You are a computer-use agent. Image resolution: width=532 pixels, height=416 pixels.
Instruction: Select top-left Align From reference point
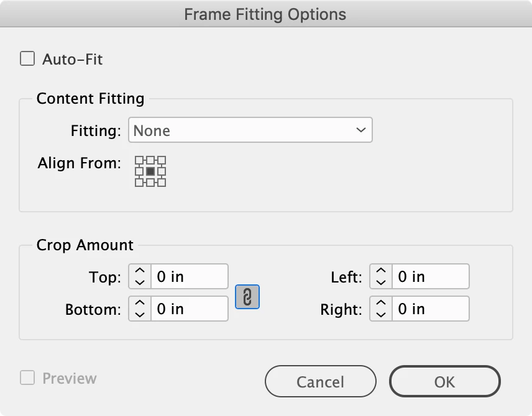coord(139,160)
